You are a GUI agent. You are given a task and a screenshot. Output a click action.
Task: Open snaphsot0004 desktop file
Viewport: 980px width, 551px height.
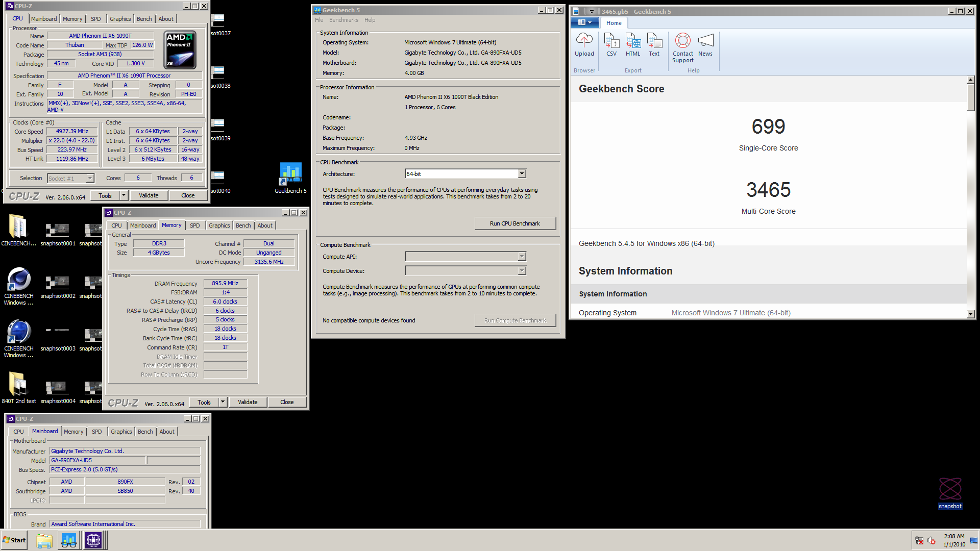(x=58, y=392)
